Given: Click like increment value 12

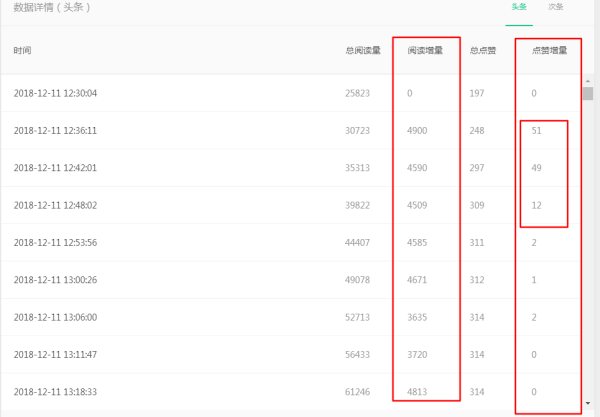Looking at the screenshot, I should pyautogui.click(x=536, y=205).
